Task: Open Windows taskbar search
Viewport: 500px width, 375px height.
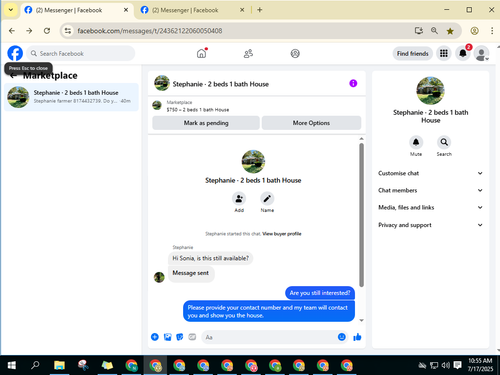Action: pos(35,365)
